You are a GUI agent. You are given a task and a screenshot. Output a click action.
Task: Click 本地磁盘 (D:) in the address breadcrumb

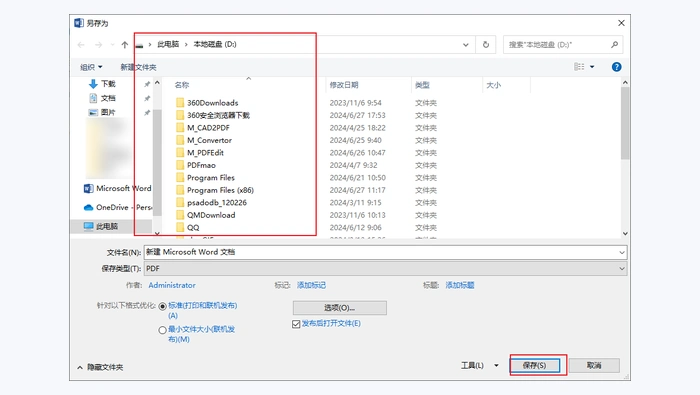coord(215,44)
